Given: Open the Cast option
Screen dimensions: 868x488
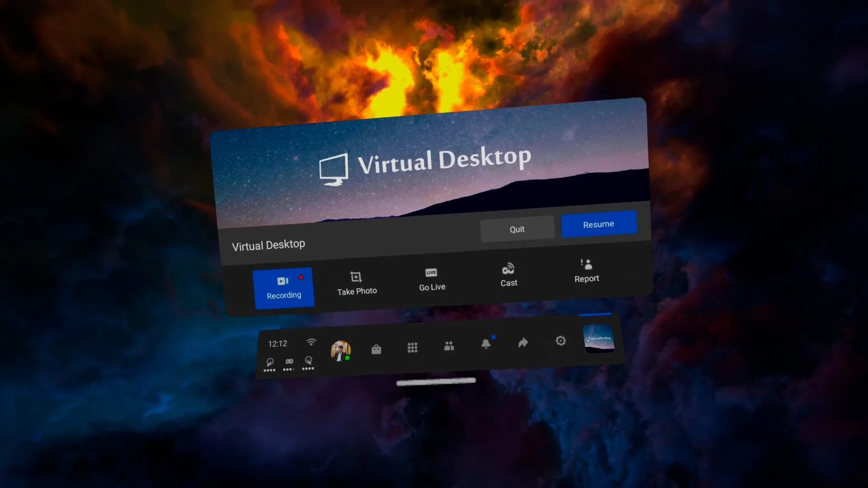Looking at the screenshot, I should click(509, 275).
